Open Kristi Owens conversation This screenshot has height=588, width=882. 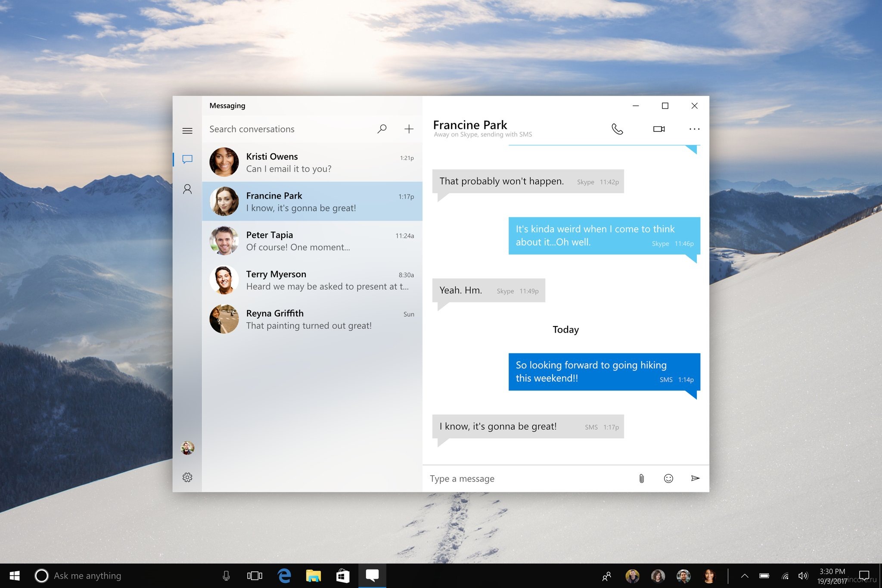pos(312,162)
